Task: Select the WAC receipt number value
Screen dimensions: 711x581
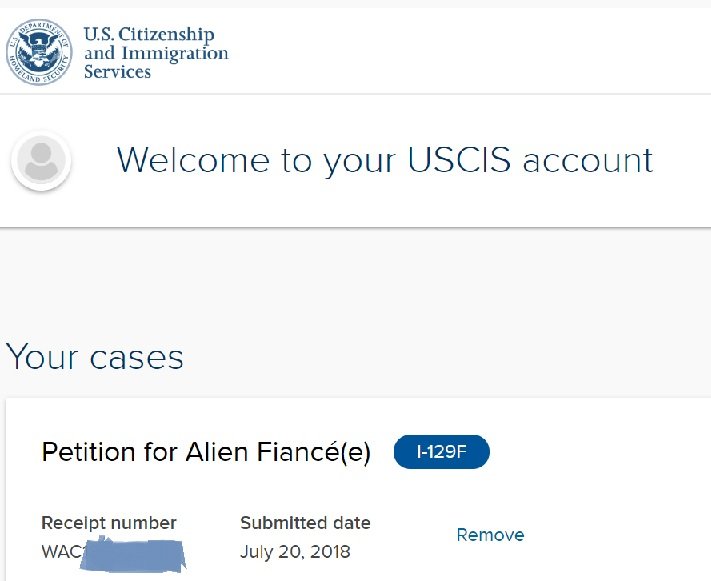Action: click(113, 553)
